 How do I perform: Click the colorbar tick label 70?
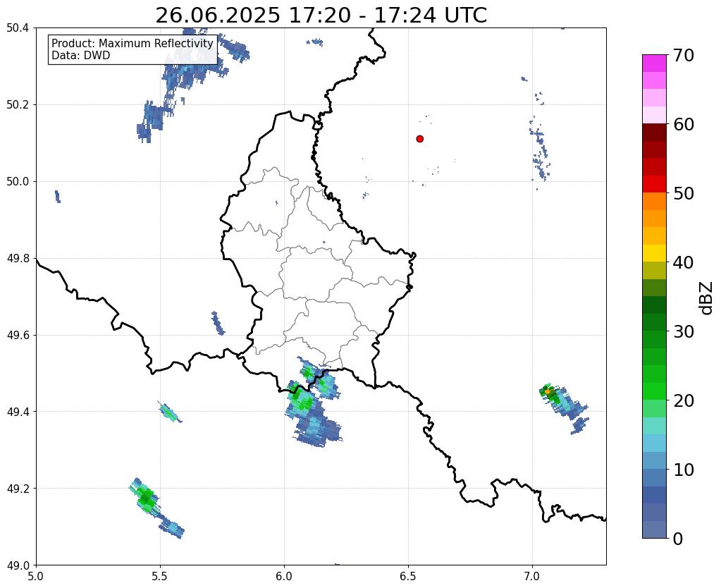[684, 55]
